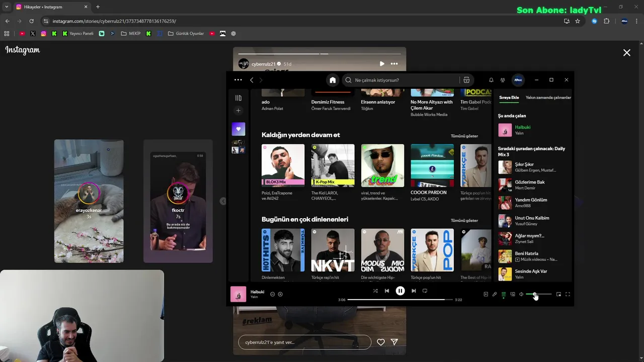The width and height of the screenshot is (644, 362).
Task: Toggle the green queue icon
Action: 504,294
